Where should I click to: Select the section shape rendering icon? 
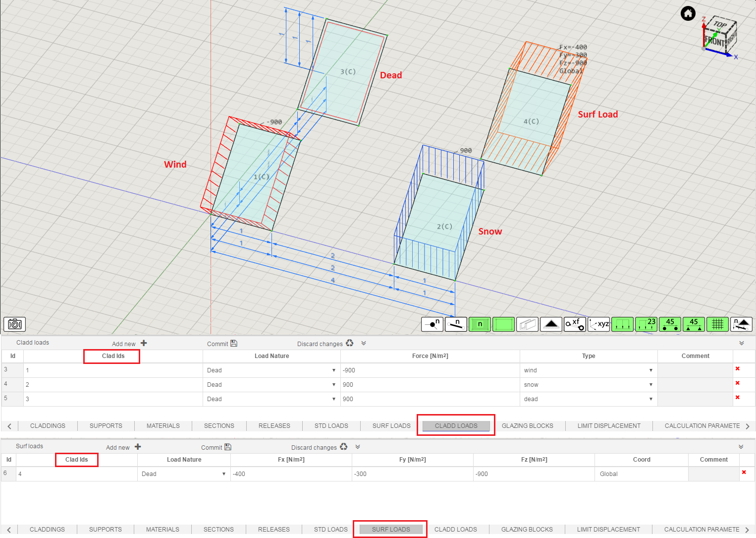527,324
